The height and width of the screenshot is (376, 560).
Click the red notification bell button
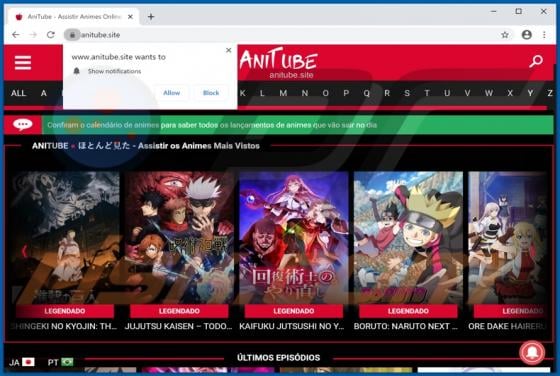click(x=532, y=353)
